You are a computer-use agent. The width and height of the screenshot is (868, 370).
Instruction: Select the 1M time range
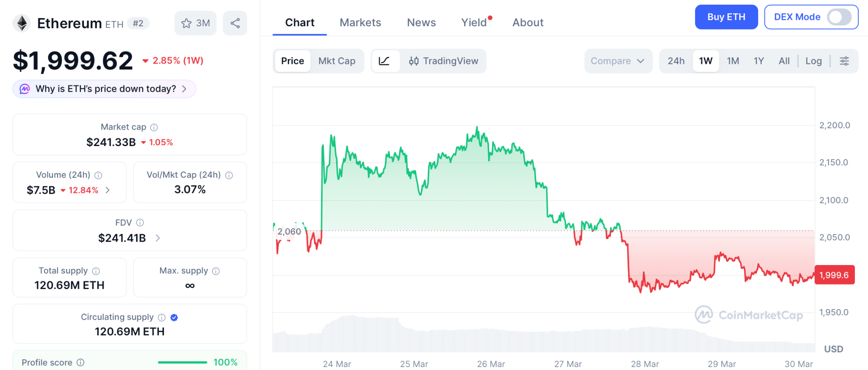pos(733,61)
